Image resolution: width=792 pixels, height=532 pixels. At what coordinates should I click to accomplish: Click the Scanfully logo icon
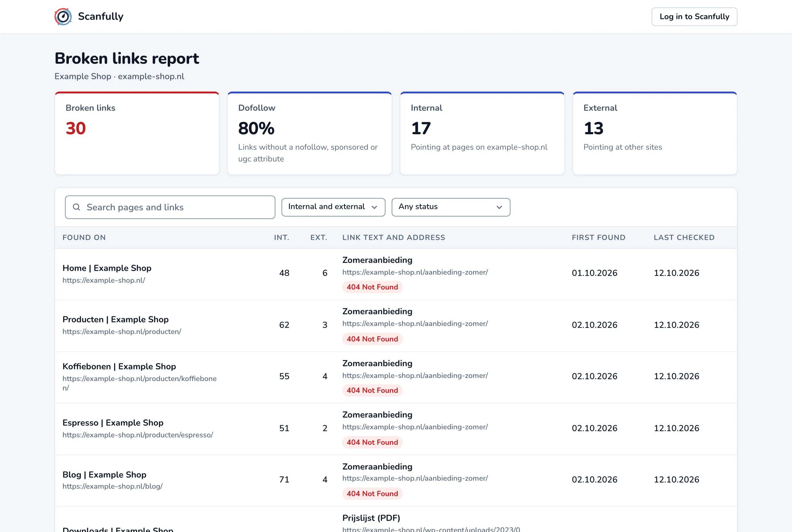coord(63,17)
